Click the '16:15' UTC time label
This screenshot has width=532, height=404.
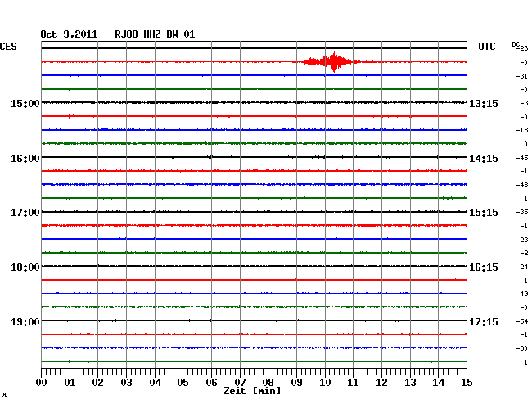pos(484,267)
